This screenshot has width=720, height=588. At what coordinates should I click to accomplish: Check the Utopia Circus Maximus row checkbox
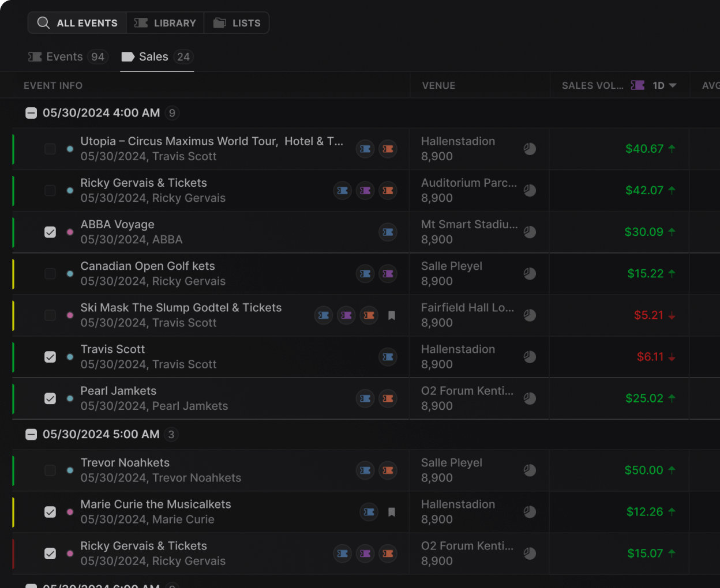(x=50, y=149)
